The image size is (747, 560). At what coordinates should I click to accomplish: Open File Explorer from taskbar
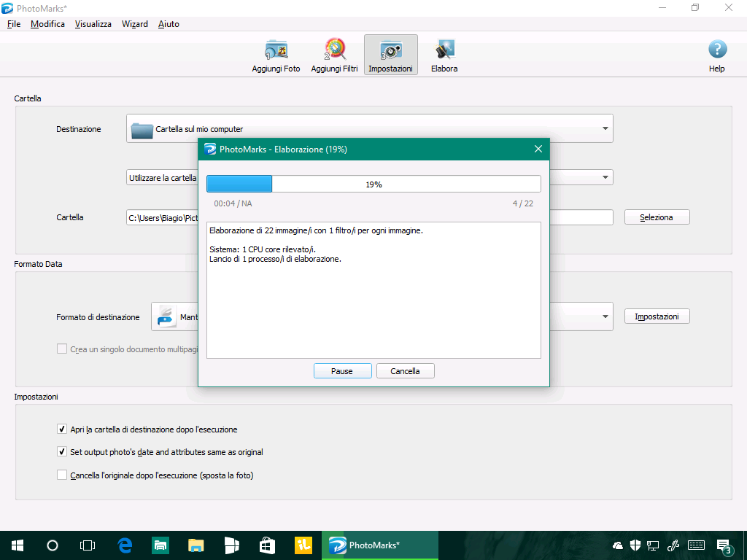(196, 545)
